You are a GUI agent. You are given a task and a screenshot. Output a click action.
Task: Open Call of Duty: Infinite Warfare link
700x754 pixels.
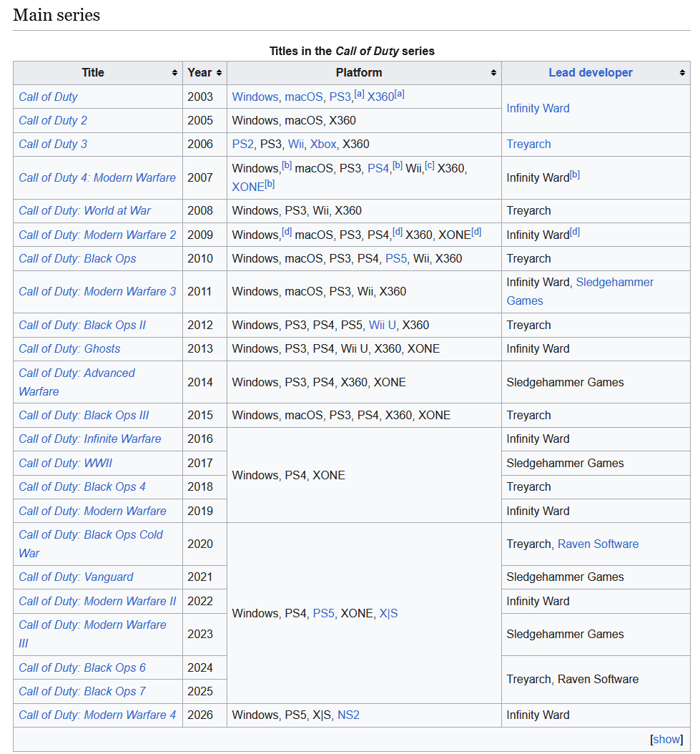click(90, 439)
